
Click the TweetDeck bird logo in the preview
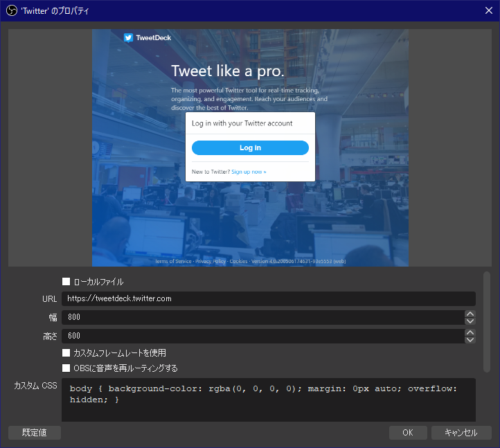point(128,37)
